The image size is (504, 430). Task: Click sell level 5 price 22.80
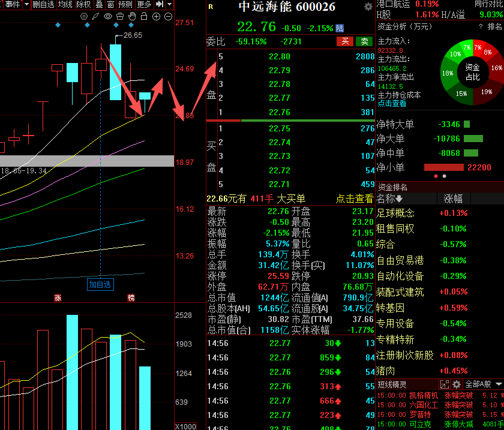click(280, 56)
